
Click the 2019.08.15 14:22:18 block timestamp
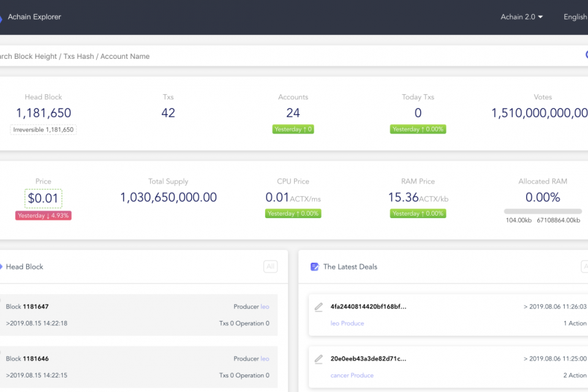pos(37,323)
